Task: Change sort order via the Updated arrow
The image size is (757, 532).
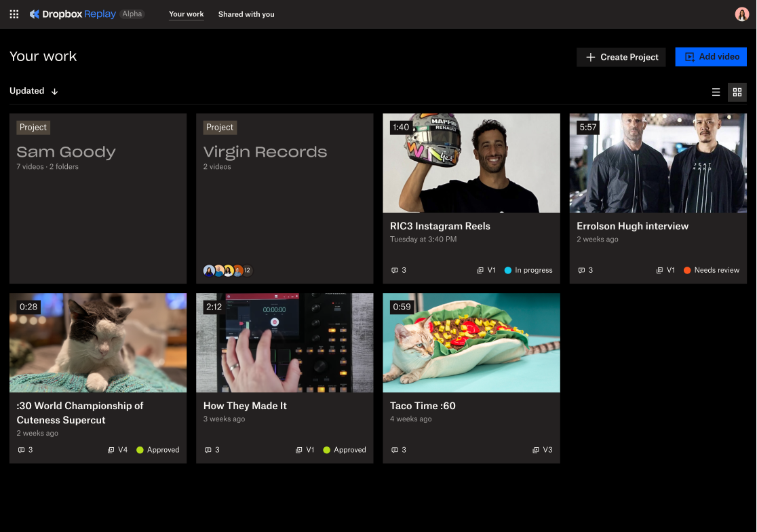Action: coord(54,91)
